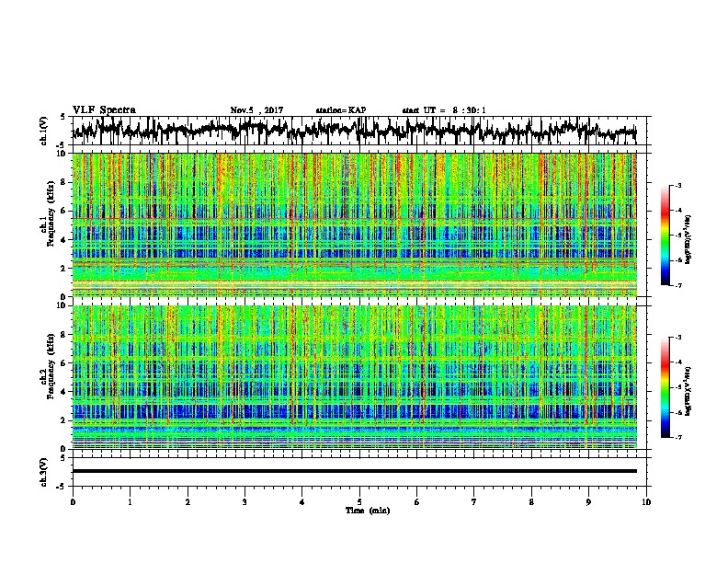This screenshot has height=563, width=728.
Task: Click time axis tick label "4"
Action: click(x=302, y=502)
